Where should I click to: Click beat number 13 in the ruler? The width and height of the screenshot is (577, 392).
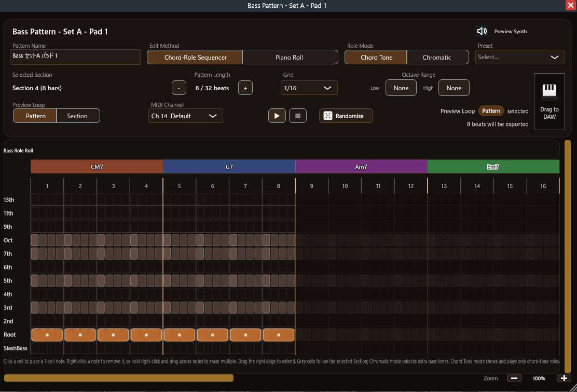[444, 186]
